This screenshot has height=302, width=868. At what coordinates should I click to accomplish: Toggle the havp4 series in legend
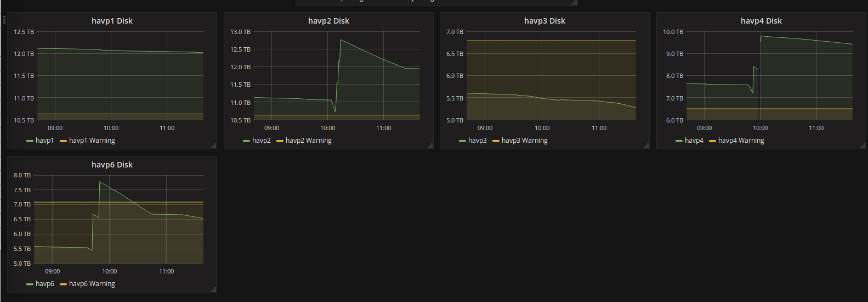[x=694, y=141]
